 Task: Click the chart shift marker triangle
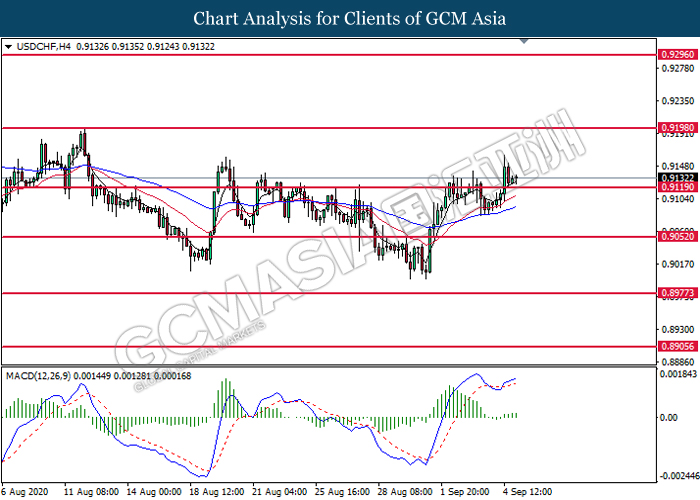[524, 41]
